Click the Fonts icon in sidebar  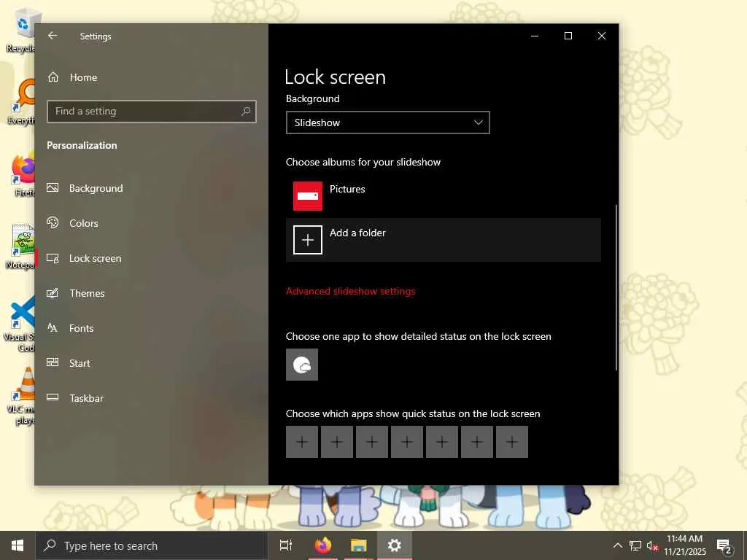click(x=53, y=327)
